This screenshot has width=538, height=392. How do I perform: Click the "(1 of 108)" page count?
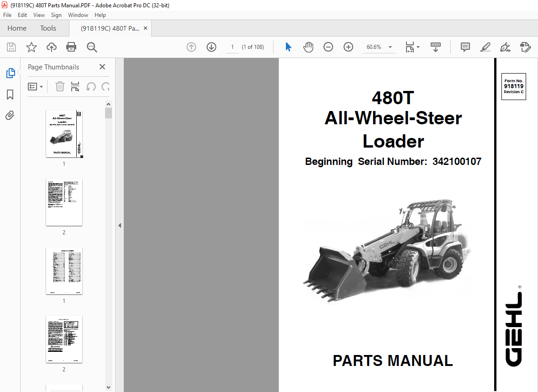point(253,47)
